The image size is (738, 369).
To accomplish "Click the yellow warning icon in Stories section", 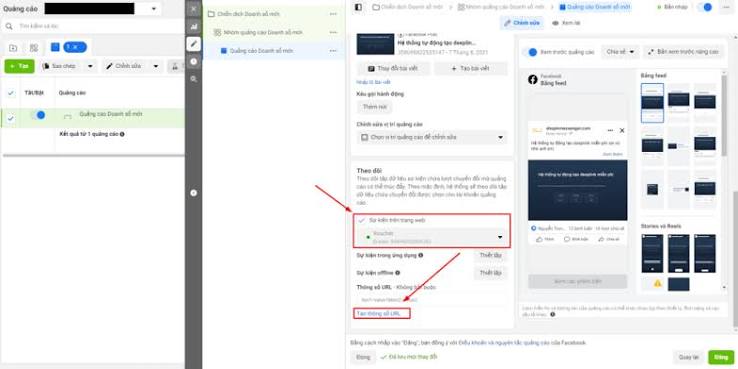I will tap(658, 283).
